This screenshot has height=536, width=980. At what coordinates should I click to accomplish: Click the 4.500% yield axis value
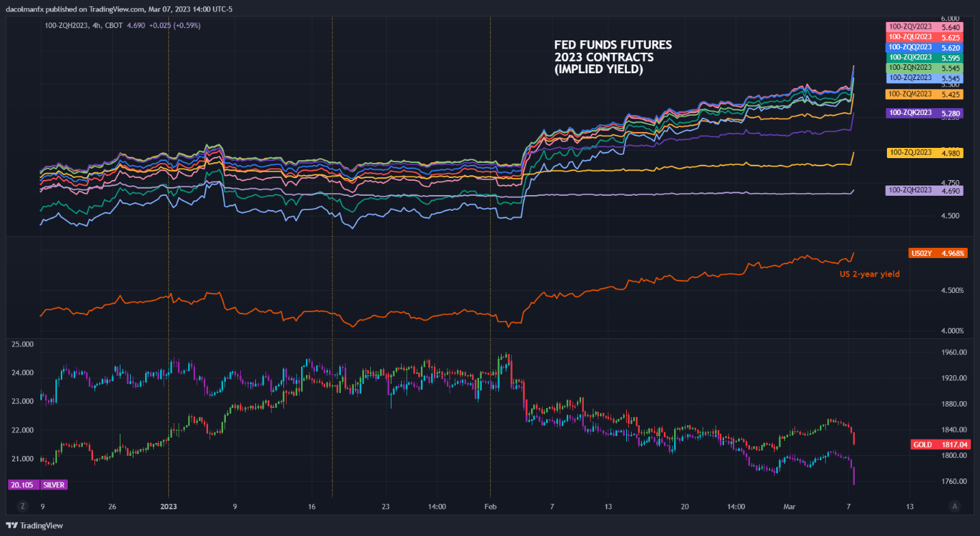click(953, 290)
